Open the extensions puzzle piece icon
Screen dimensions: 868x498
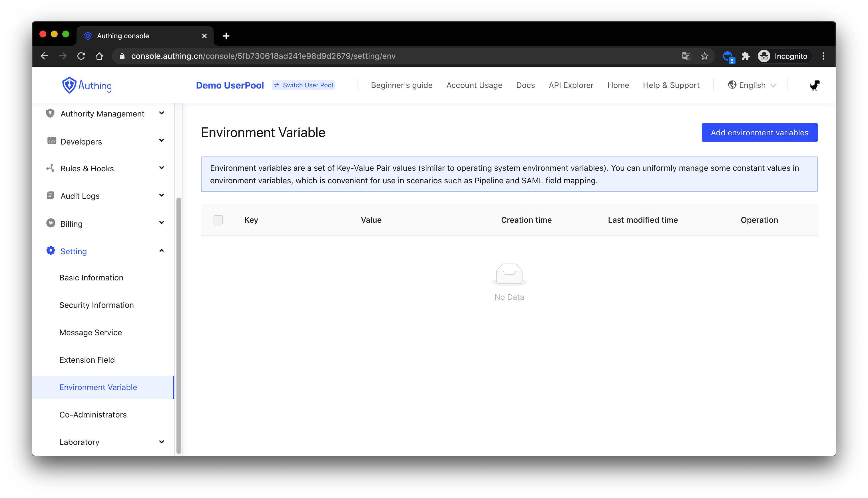coord(746,56)
